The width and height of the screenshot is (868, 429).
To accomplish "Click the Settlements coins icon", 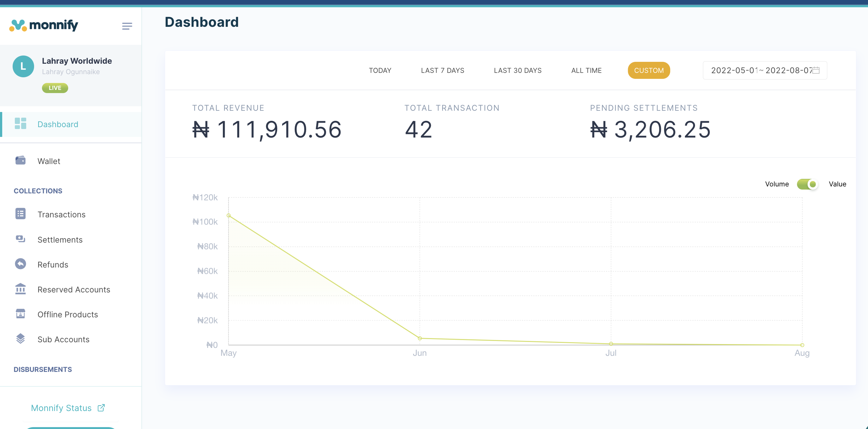I will point(20,239).
